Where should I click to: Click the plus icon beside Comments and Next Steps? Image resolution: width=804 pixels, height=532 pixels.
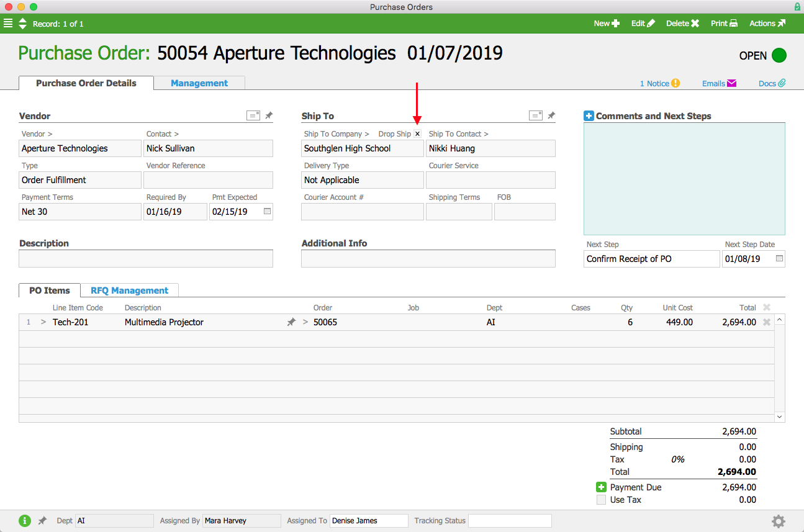(589, 116)
